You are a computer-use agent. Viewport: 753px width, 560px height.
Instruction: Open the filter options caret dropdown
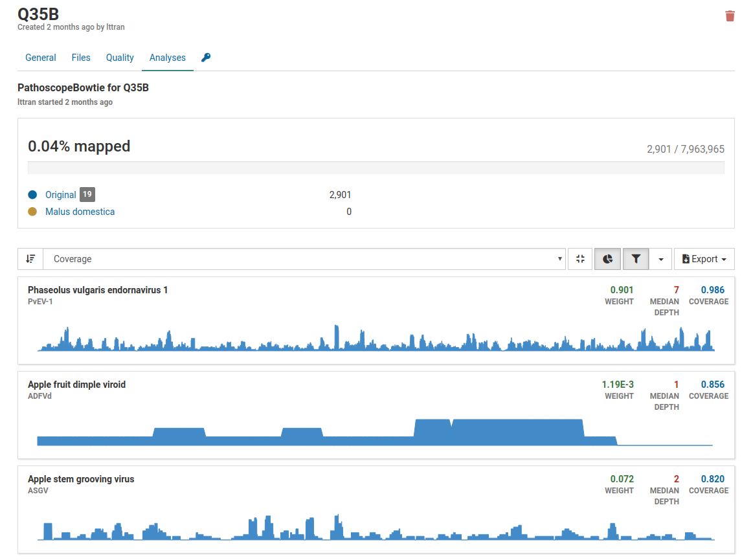(x=660, y=259)
